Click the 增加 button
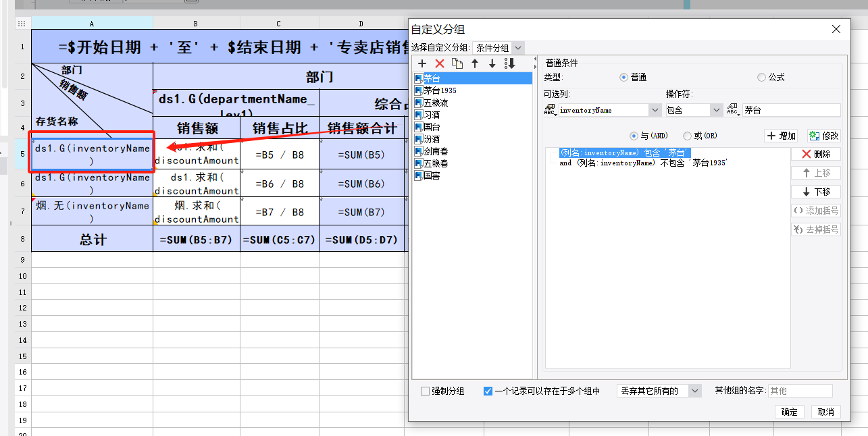 pyautogui.click(x=782, y=136)
